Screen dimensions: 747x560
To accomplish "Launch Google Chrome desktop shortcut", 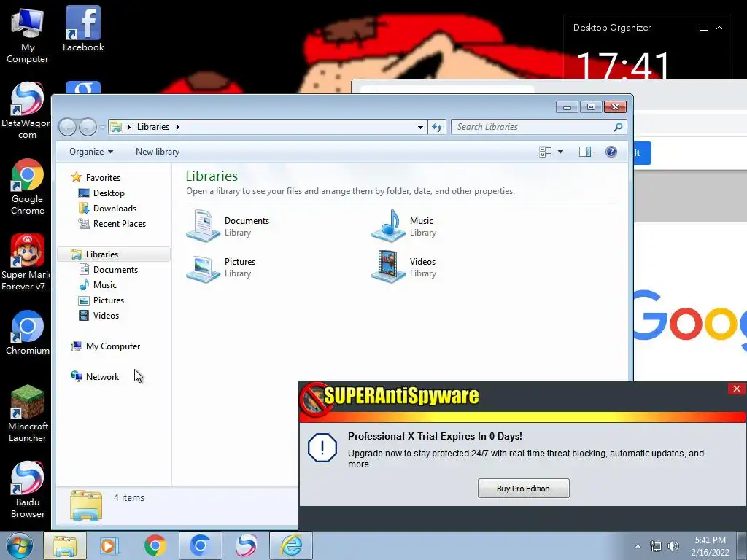I will (27, 187).
